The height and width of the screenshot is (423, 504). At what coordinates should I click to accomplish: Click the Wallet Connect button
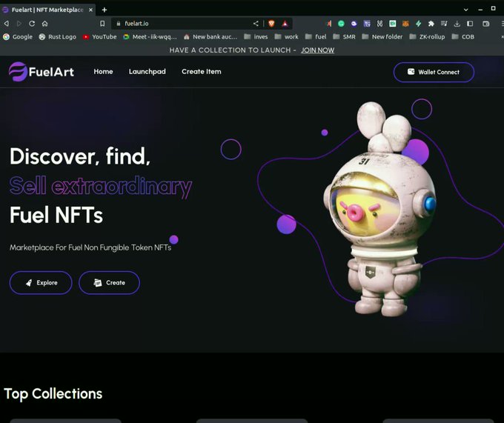[x=434, y=72]
